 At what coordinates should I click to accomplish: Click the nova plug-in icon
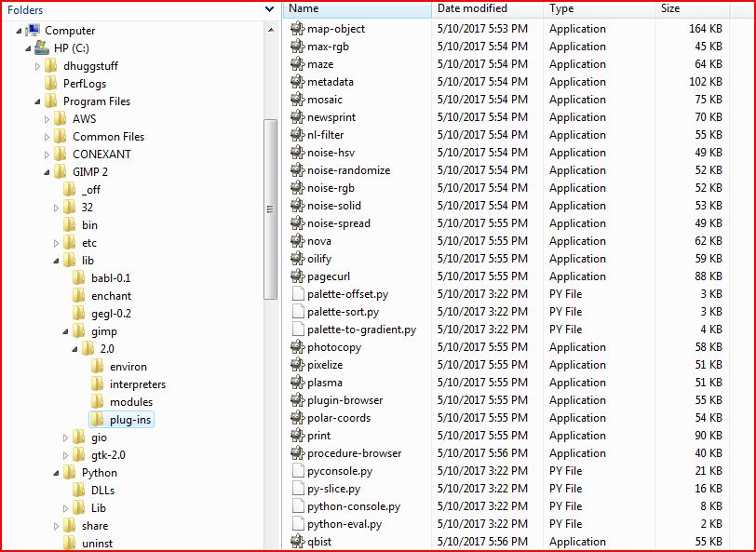(x=298, y=240)
